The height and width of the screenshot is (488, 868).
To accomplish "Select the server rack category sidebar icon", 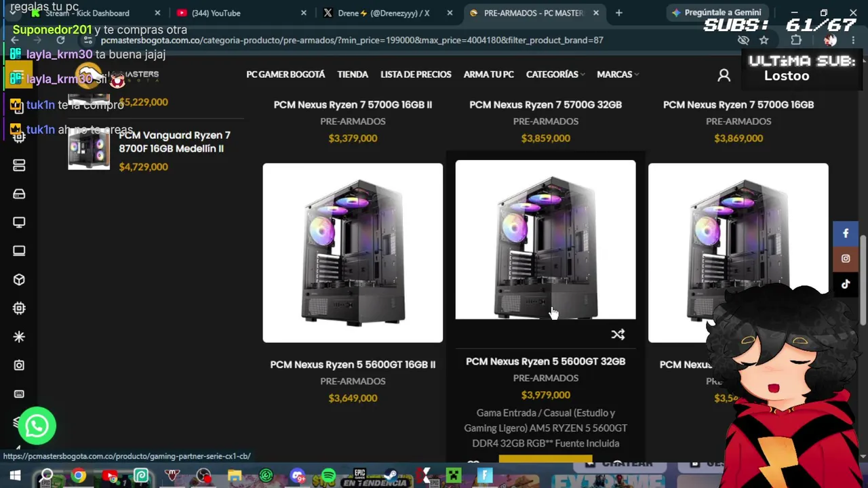I will click(x=19, y=165).
